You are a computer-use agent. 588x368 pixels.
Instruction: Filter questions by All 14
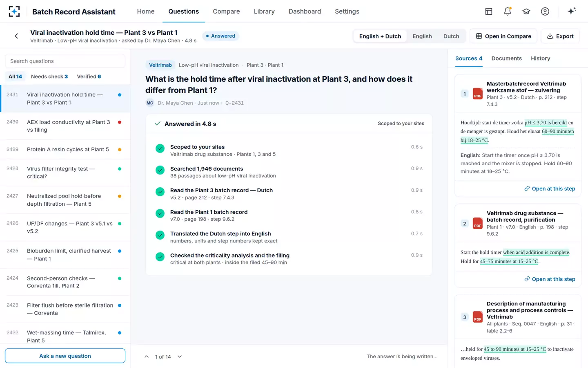point(16,76)
